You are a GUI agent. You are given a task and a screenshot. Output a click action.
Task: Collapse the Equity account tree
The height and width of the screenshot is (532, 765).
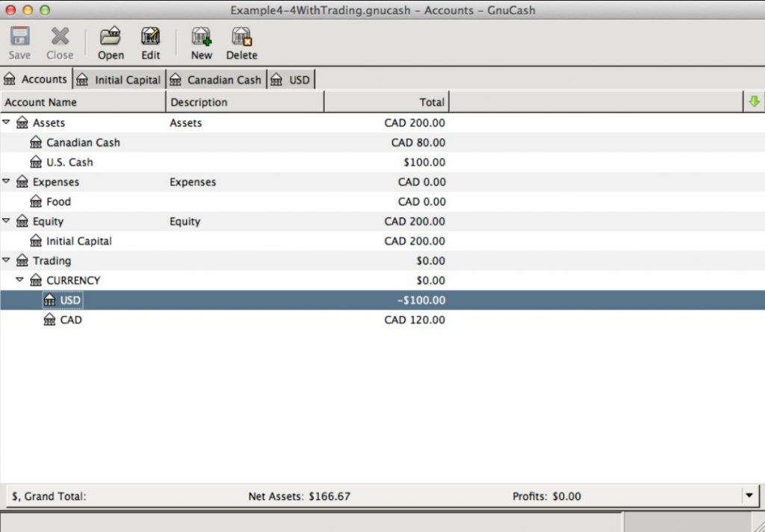coord(6,221)
